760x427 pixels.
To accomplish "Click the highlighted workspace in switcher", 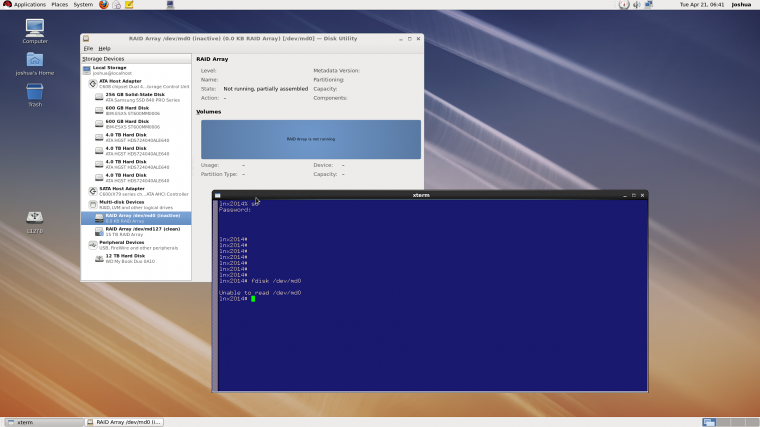I will (x=709, y=422).
